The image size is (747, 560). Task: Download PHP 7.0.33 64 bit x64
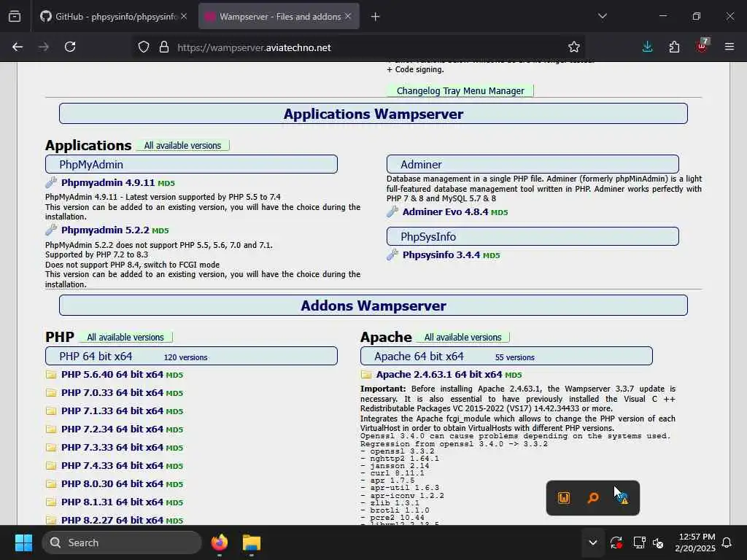112,392
